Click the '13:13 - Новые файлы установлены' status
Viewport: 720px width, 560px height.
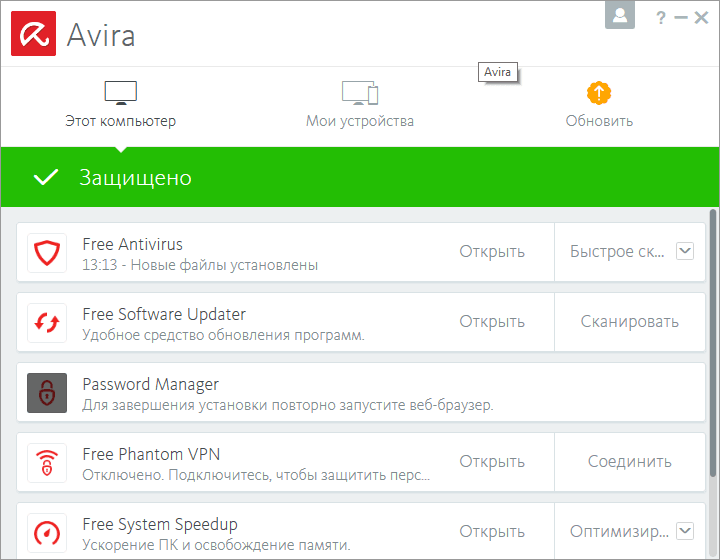(x=200, y=265)
